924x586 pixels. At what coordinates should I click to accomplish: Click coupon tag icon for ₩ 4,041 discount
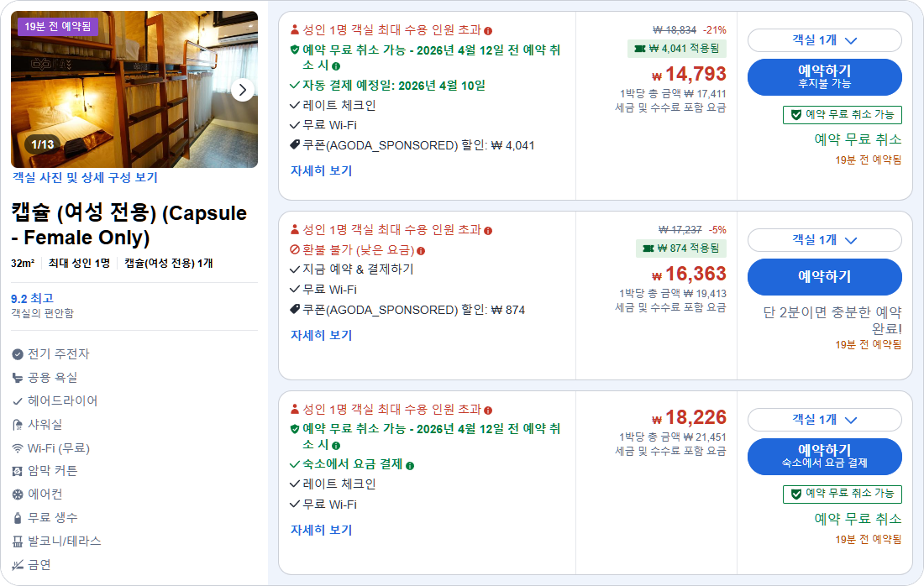click(295, 145)
